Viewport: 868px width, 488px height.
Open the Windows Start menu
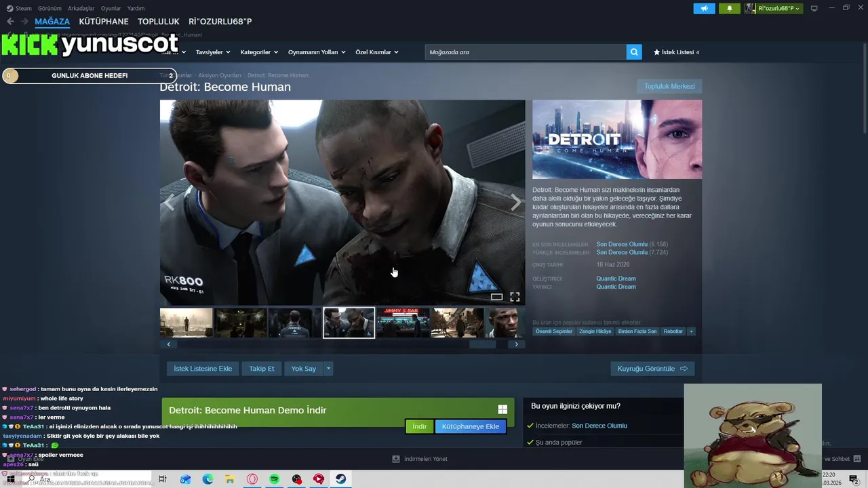(10, 479)
